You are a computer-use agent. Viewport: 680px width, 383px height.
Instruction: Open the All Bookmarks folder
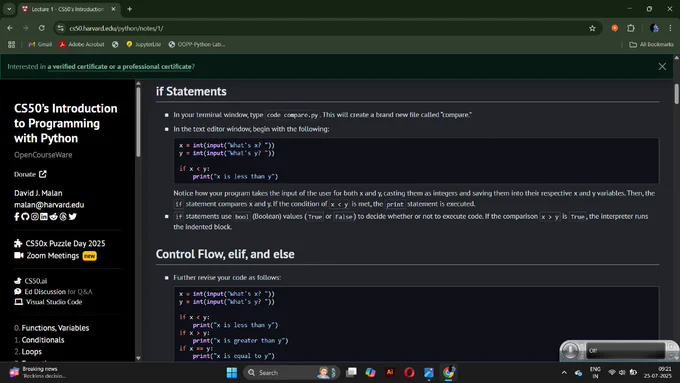coord(651,44)
